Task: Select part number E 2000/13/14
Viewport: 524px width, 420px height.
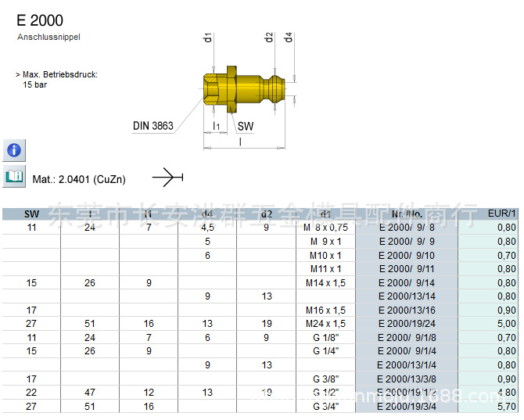Action: point(407,296)
